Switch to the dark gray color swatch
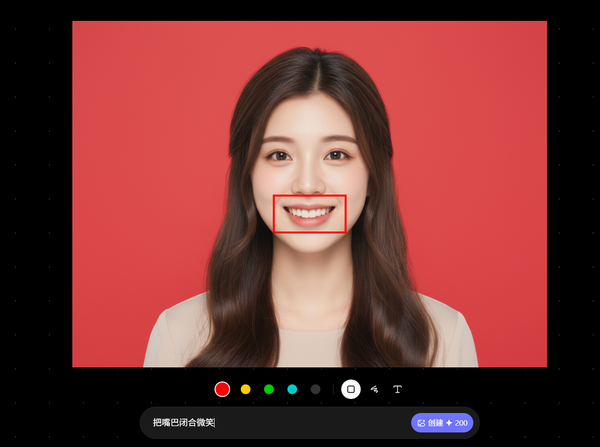This screenshot has height=447, width=600. click(x=316, y=389)
